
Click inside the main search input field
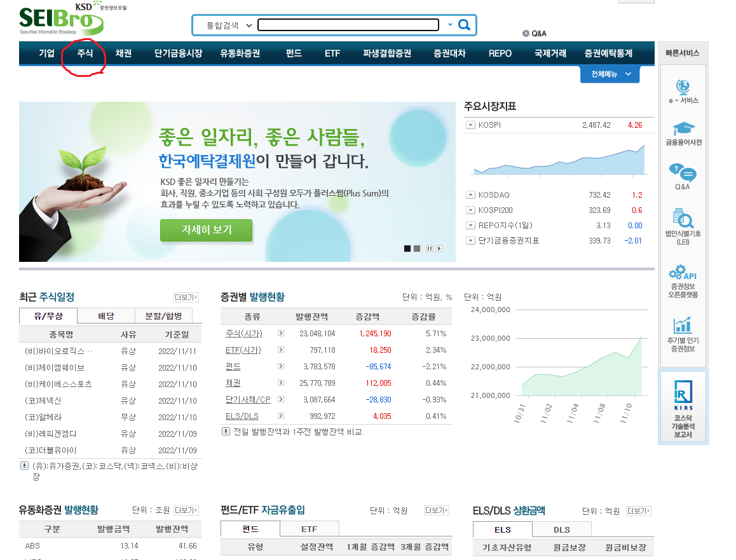tap(348, 25)
